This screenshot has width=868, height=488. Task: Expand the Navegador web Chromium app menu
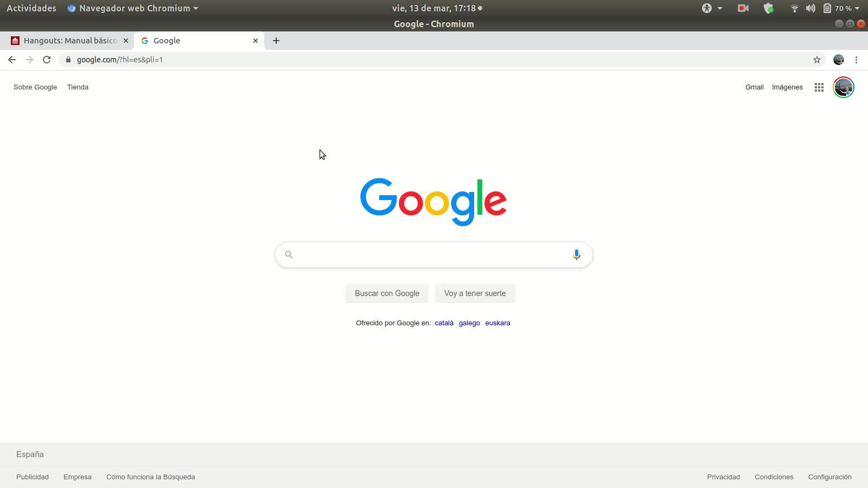click(133, 8)
